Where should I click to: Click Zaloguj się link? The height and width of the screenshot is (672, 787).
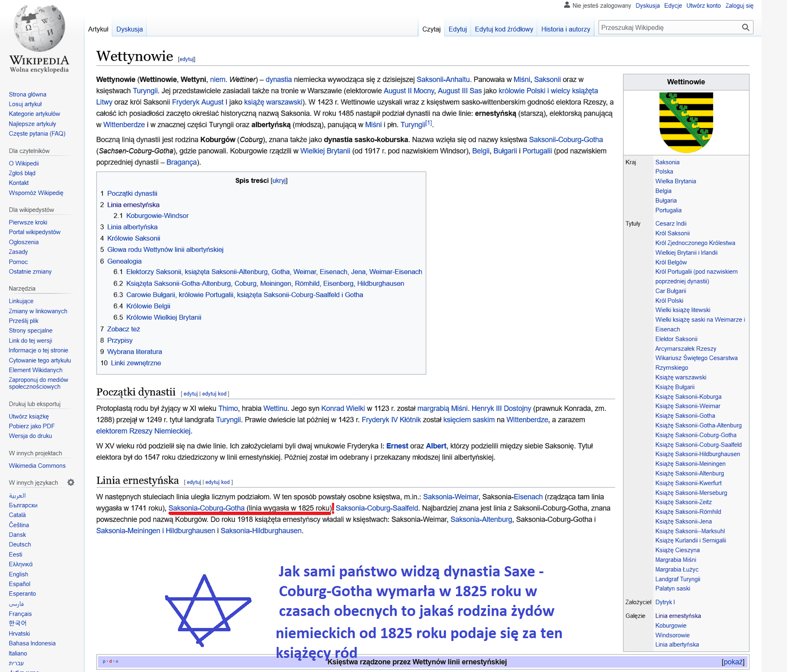(x=739, y=6)
